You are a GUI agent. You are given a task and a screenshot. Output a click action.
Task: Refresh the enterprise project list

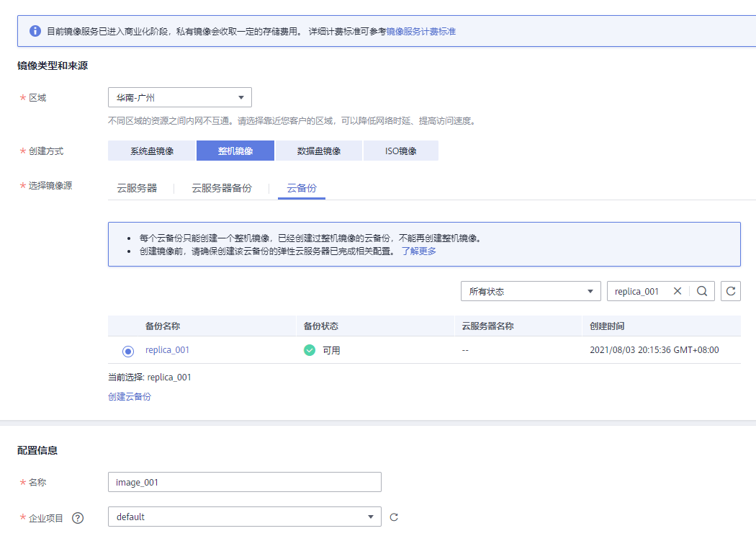pyautogui.click(x=394, y=517)
